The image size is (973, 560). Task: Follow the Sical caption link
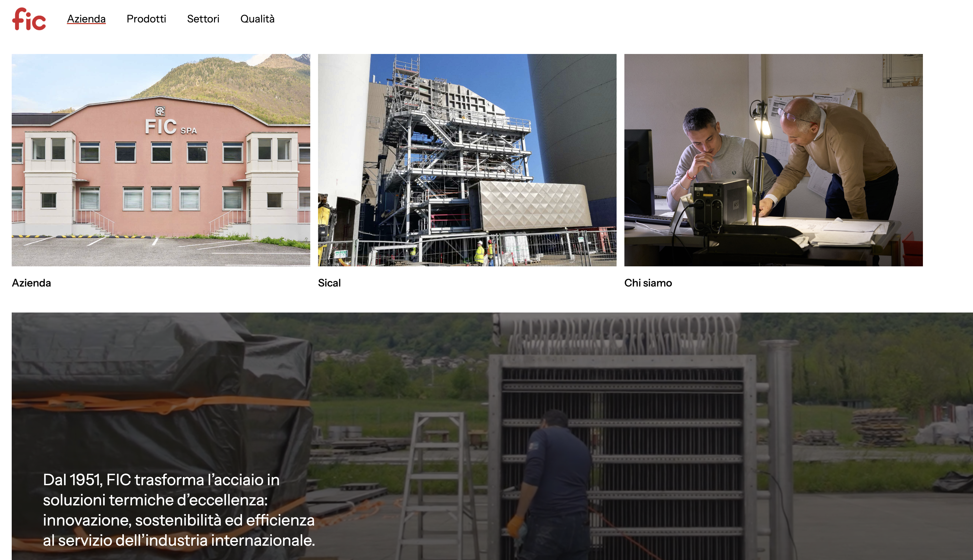329,283
